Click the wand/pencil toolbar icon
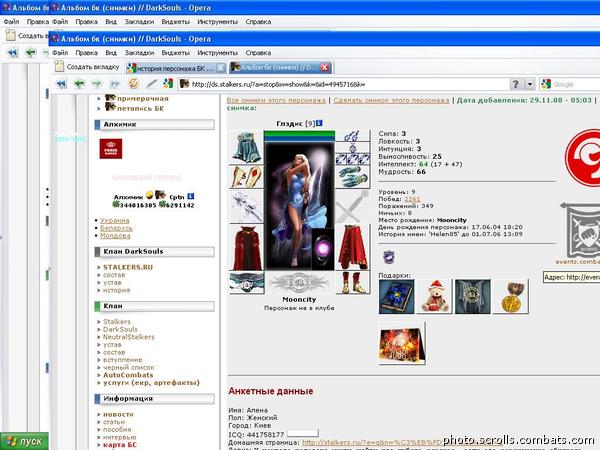The image size is (600, 450). 152,83
